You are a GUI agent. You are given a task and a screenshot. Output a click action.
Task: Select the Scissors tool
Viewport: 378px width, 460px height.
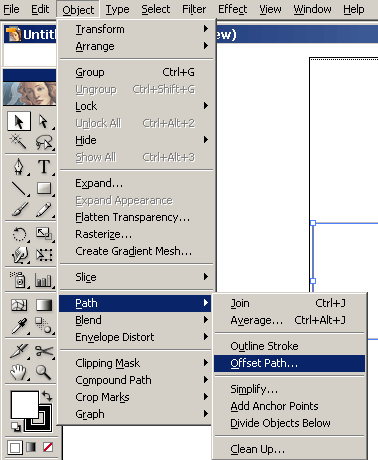point(44,351)
